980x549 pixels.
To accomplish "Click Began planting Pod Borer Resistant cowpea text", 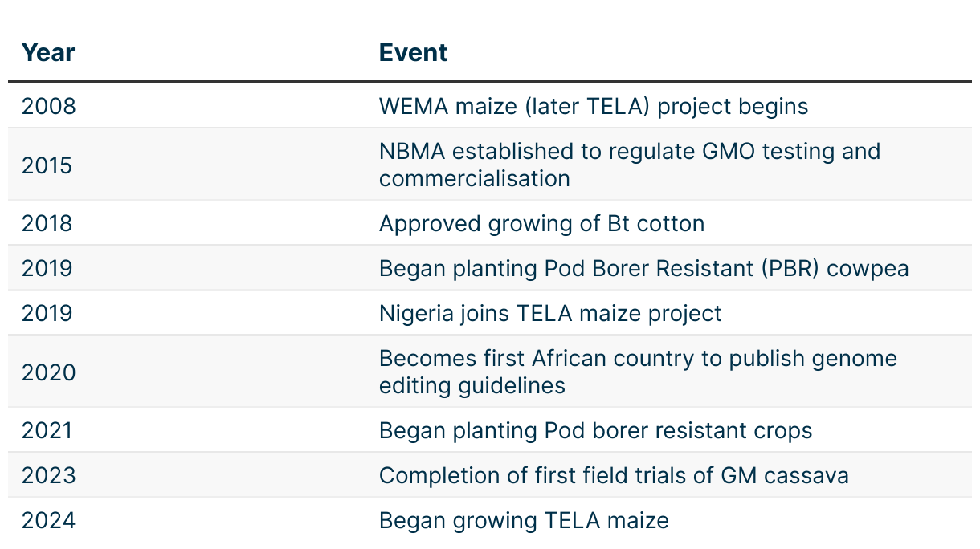I will click(643, 268).
